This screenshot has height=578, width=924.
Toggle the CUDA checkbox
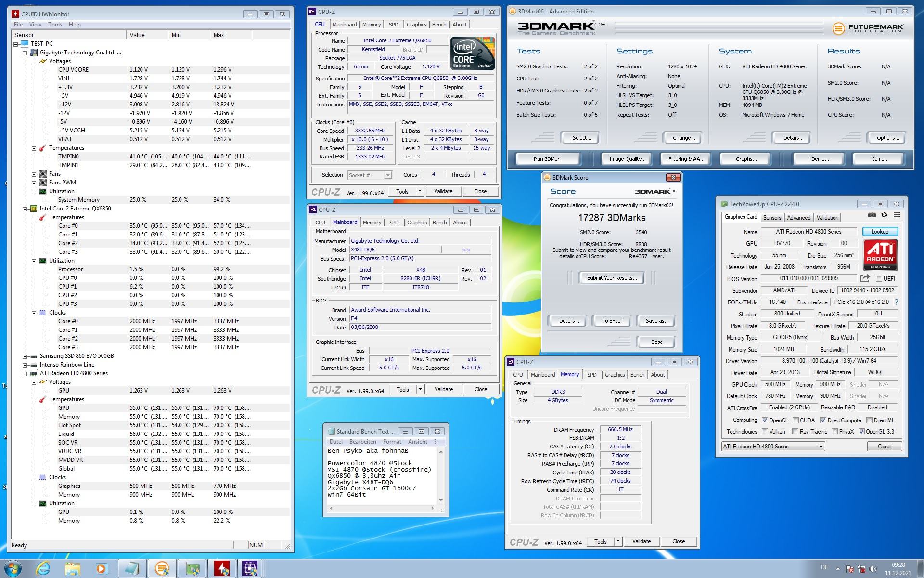(x=796, y=420)
